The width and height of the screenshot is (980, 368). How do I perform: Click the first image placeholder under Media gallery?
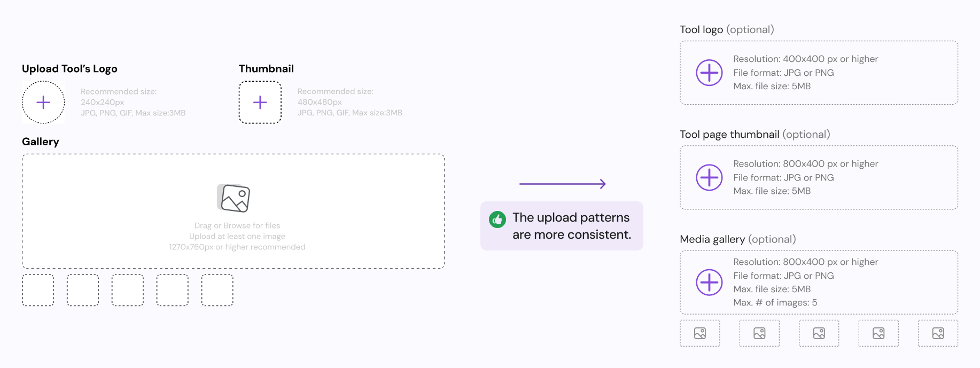(x=700, y=333)
